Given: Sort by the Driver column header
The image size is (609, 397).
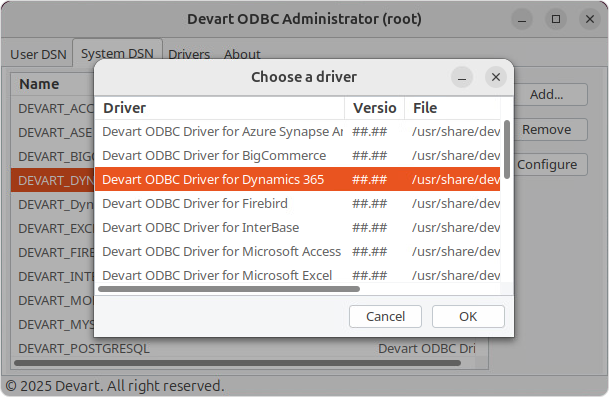Looking at the screenshot, I should 220,108.
